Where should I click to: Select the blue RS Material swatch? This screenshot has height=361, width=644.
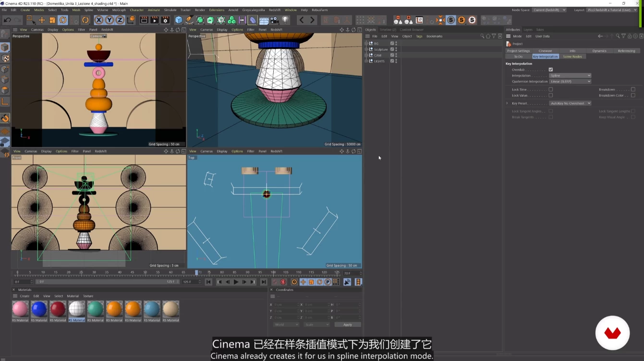39,309
